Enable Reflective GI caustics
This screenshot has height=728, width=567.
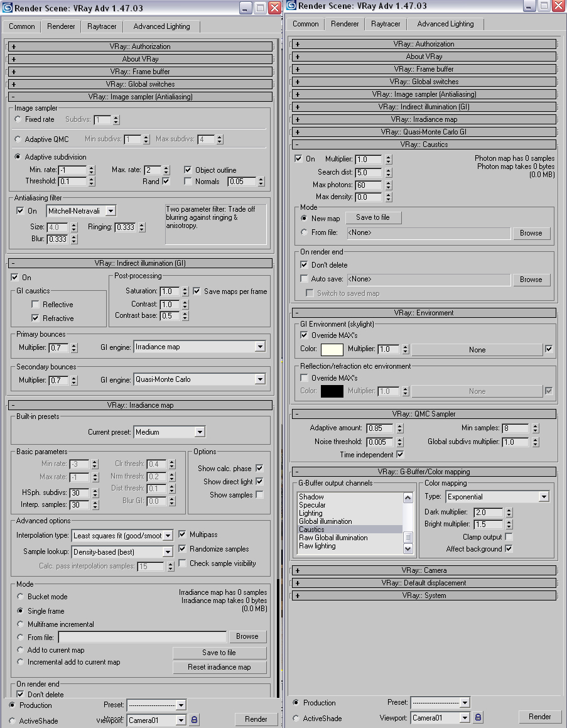35,305
